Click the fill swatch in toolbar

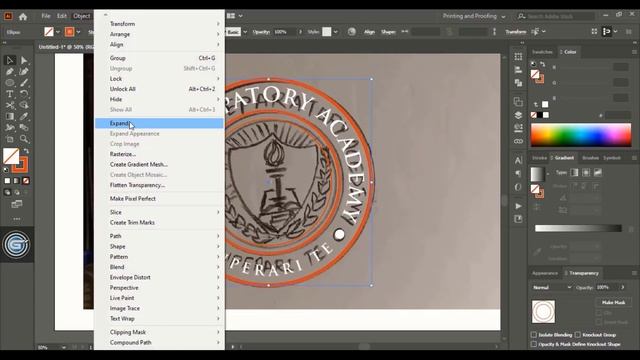(11, 156)
